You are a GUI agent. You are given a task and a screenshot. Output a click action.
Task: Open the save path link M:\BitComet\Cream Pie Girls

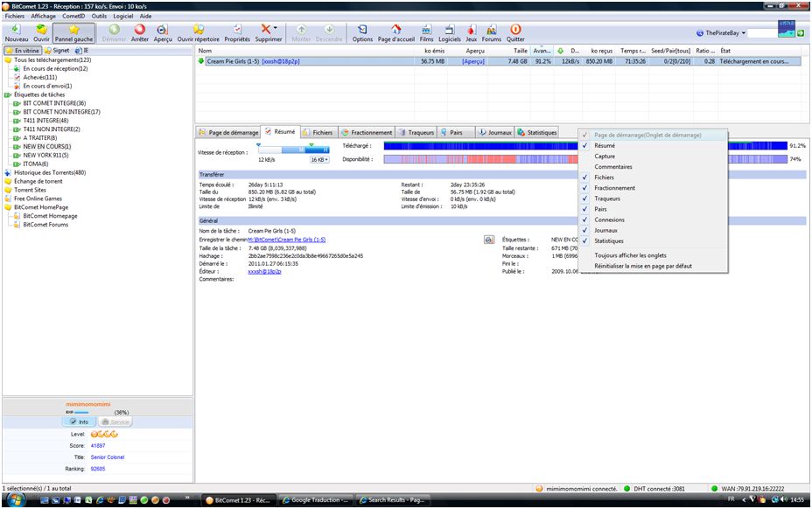(286, 240)
